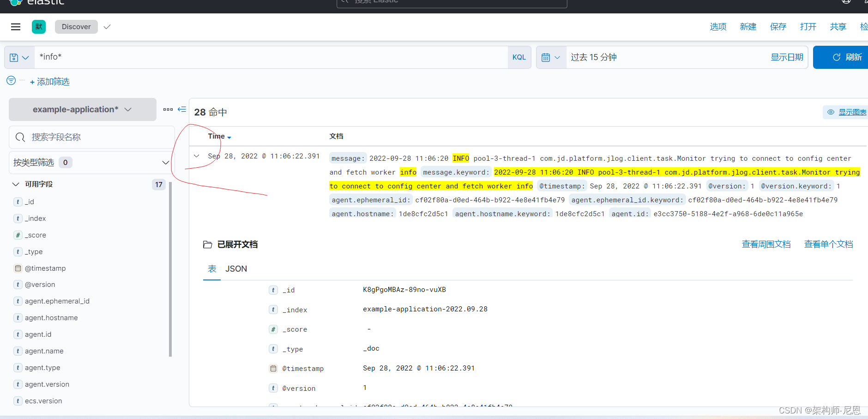Click the available fields count badge 17
This screenshot has height=419, width=868.
click(159, 185)
